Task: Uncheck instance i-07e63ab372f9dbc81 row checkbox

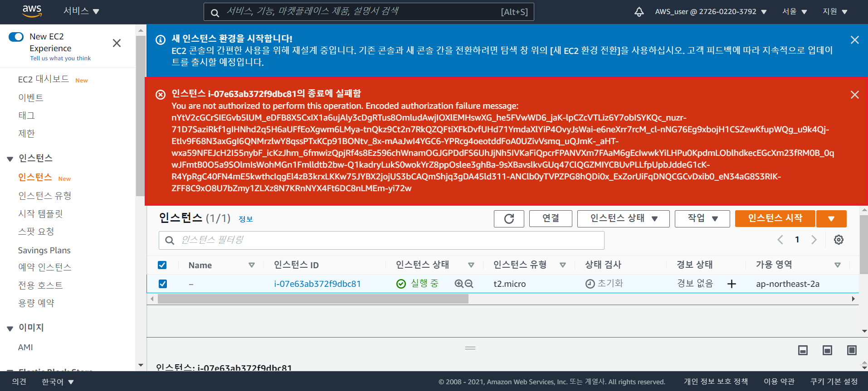Action: [163, 284]
